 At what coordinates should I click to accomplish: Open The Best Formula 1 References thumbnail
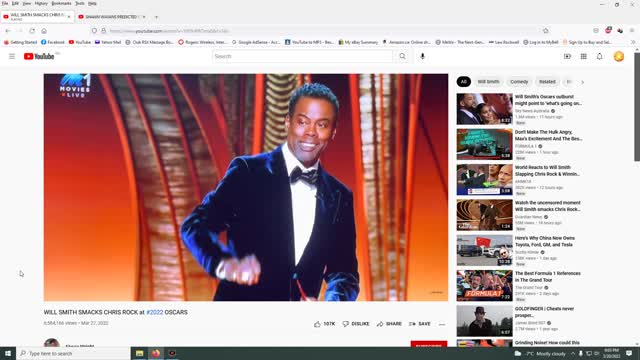click(x=484, y=286)
